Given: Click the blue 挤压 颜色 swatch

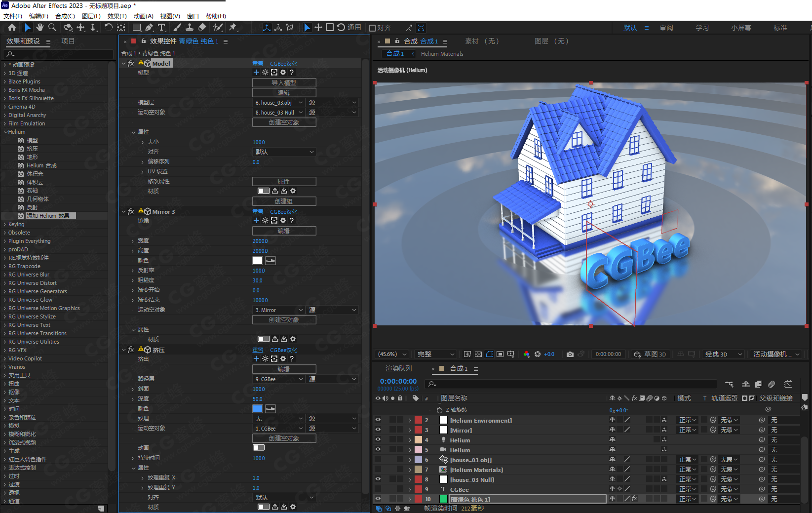Looking at the screenshot, I should (258, 409).
